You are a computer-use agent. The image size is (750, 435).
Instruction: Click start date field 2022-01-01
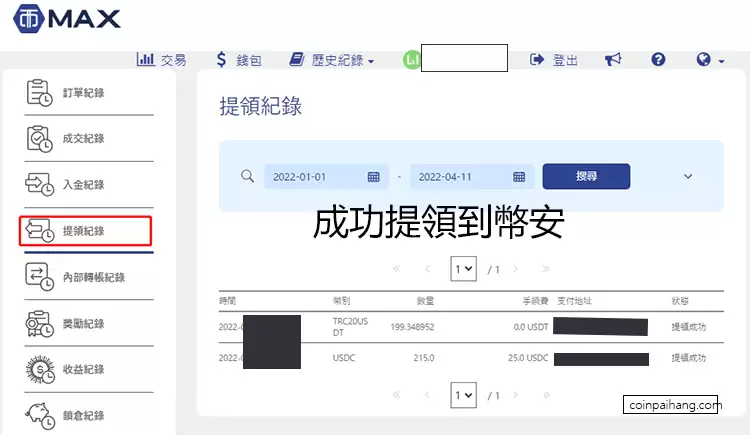(x=315, y=177)
